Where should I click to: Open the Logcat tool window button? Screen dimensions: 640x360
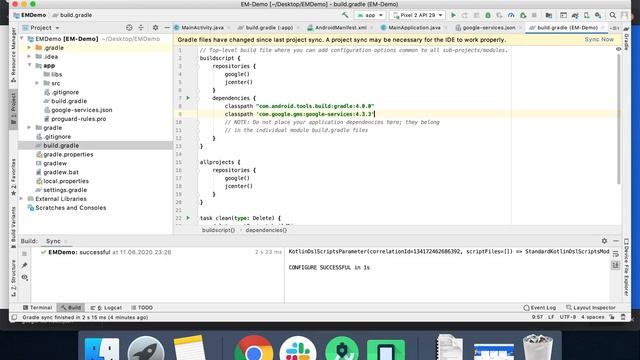tap(106, 307)
